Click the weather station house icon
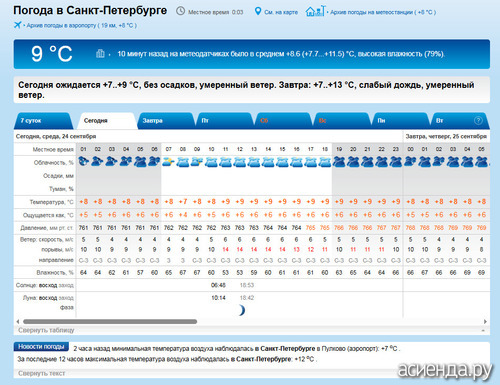 [x=315, y=11]
